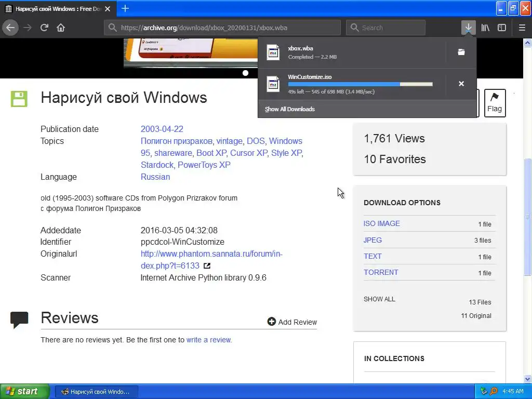The image size is (532, 399).
Task: Open the DOS topic link
Action: (256, 141)
